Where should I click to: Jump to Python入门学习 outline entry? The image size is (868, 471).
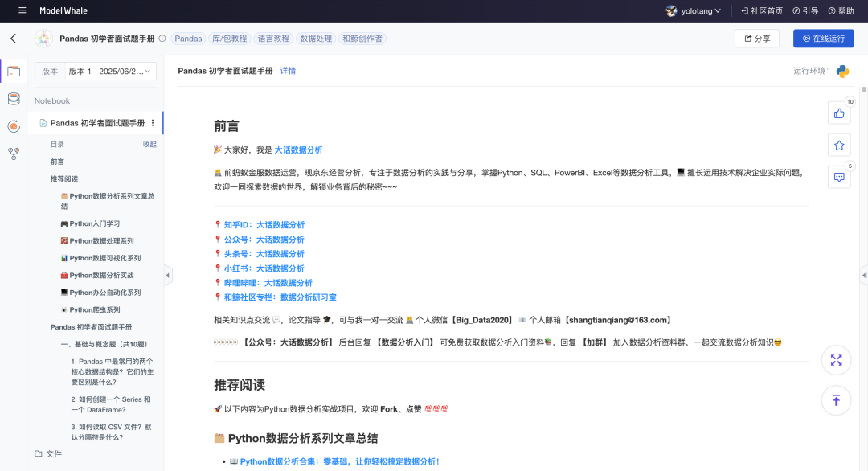point(90,223)
